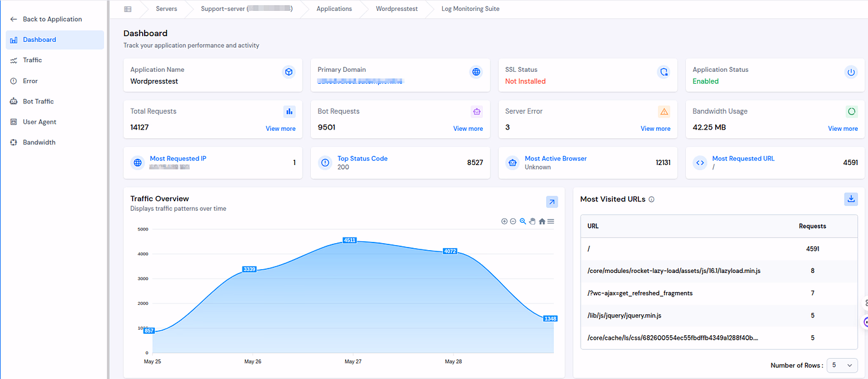
Task: Click the Primary Domain globe icon
Action: (x=476, y=72)
